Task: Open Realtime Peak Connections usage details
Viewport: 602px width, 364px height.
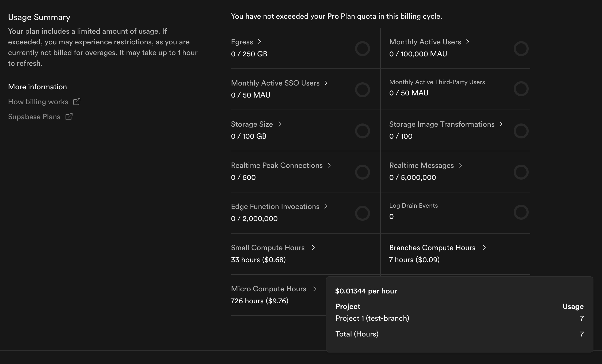Action: pos(277,165)
